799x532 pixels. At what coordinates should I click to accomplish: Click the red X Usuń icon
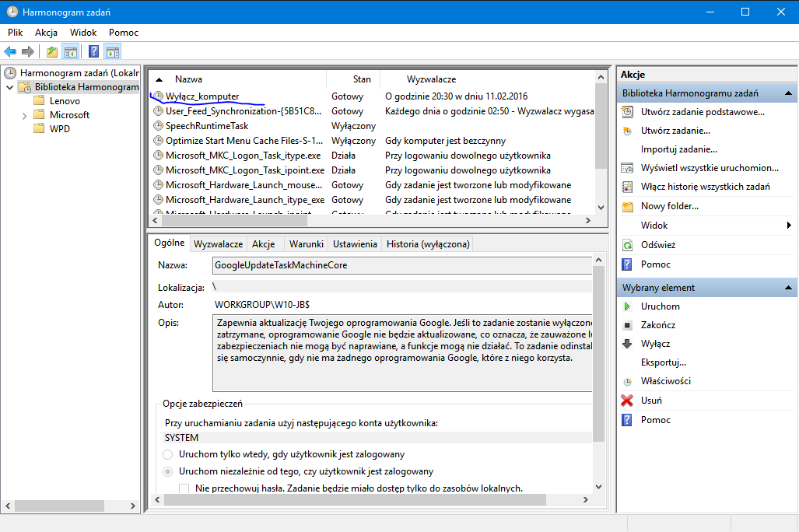tap(627, 401)
